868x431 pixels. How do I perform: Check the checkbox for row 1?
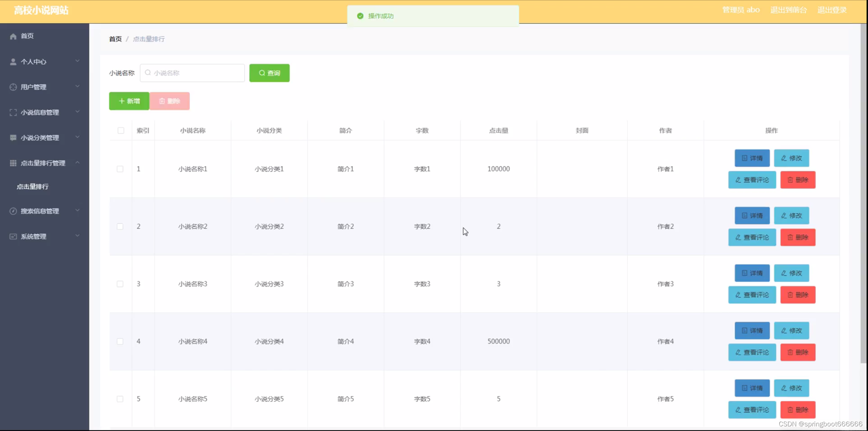click(x=120, y=169)
